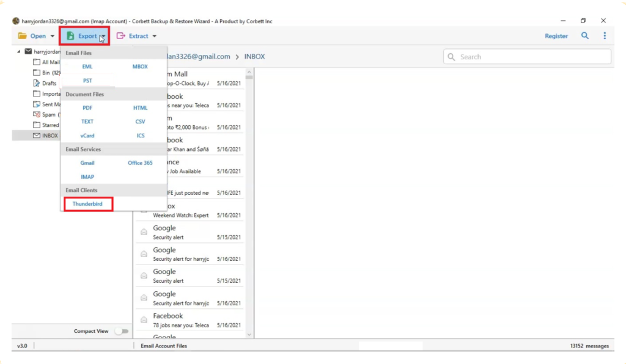The image size is (626, 364).
Task: Select Thunderbird email client
Action: [x=87, y=204]
